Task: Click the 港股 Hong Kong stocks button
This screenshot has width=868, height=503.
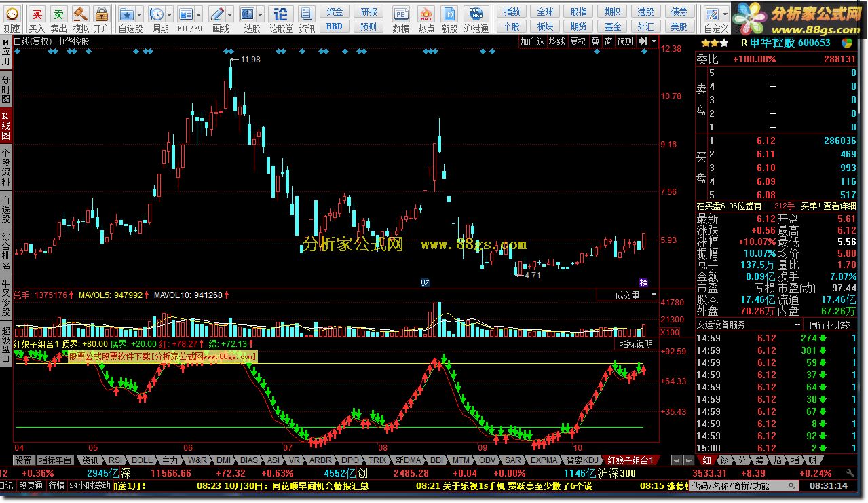Action: point(646,12)
